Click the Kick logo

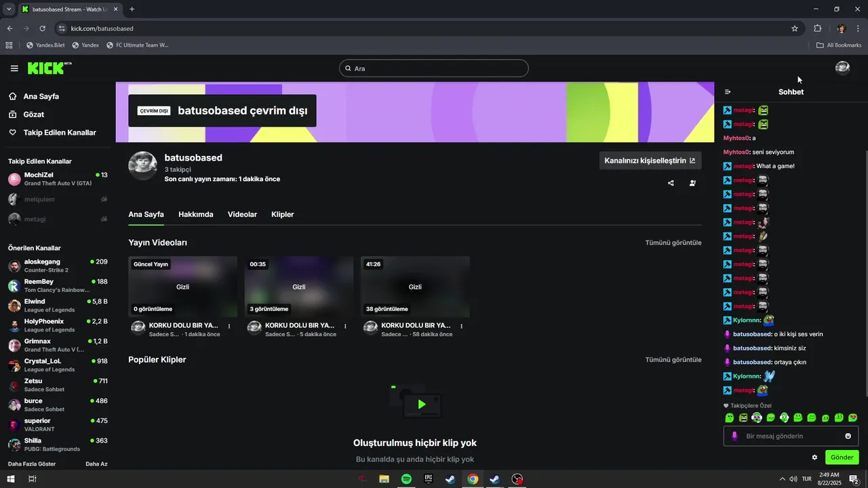coord(49,68)
